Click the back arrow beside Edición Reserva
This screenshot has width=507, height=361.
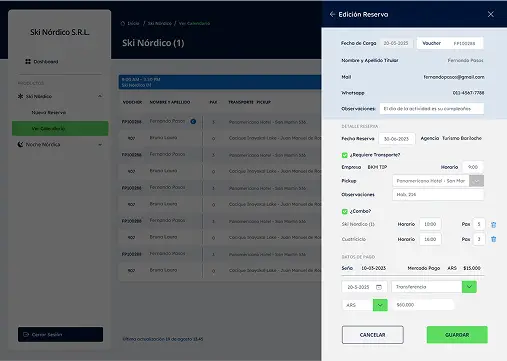coord(332,14)
